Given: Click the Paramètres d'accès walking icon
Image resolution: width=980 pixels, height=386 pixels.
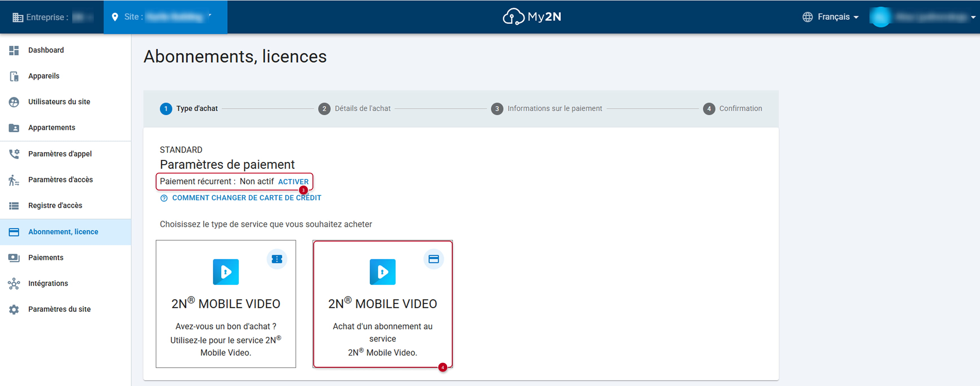Looking at the screenshot, I should (14, 180).
